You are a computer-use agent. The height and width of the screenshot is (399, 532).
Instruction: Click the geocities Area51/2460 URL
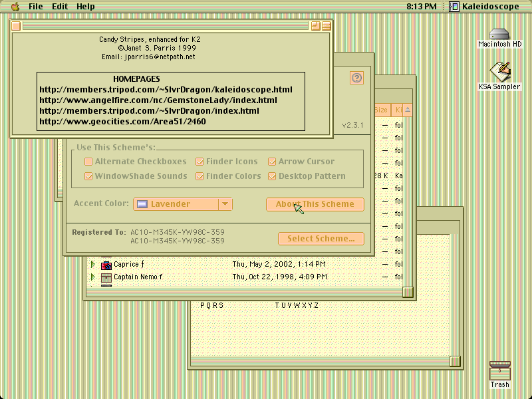point(123,122)
